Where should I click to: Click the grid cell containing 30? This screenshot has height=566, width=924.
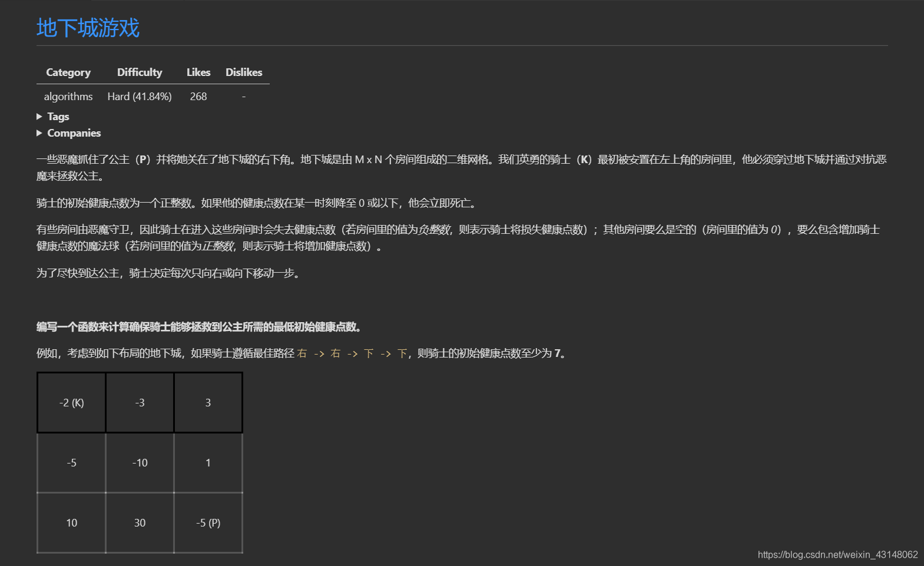tap(140, 523)
